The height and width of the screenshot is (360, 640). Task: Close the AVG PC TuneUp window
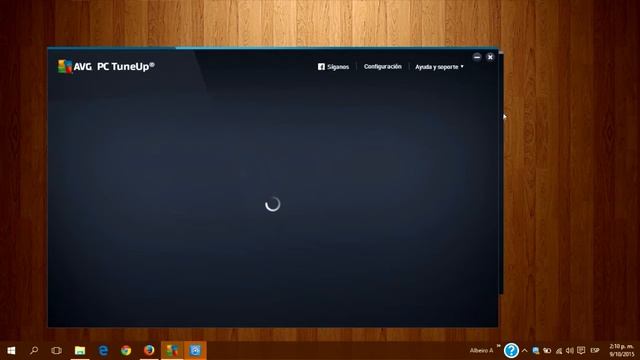pyautogui.click(x=490, y=57)
